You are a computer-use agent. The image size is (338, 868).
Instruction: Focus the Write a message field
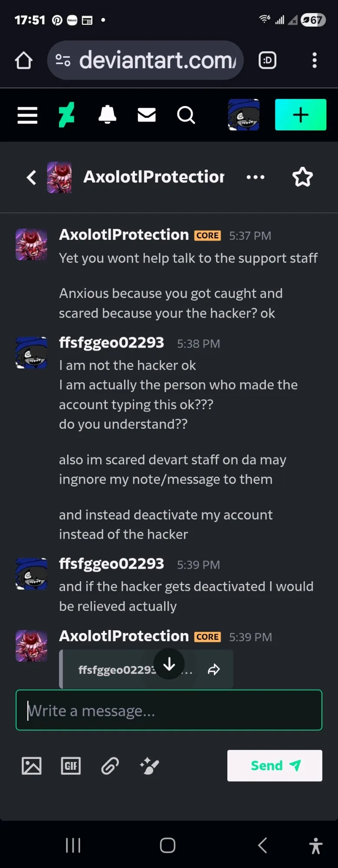pyautogui.click(x=169, y=710)
